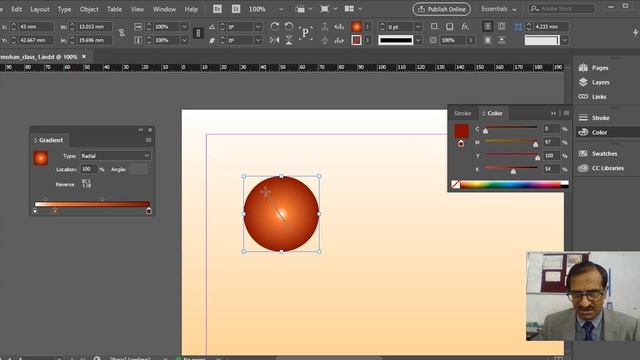Open the screen mode dropdown
The image size is (640, 360).
pos(329,9)
